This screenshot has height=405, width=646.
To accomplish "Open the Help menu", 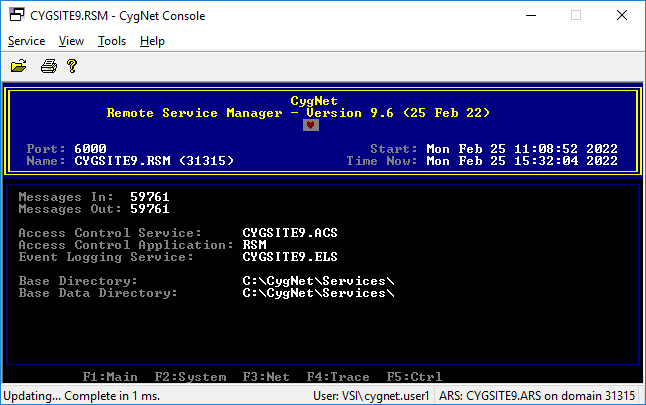I will (x=152, y=41).
